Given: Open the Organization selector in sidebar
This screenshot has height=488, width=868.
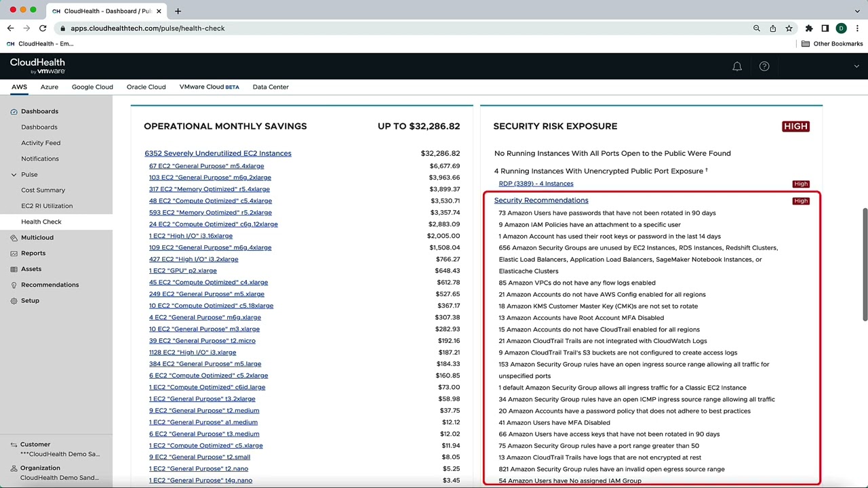Looking at the screenshot, I should tap(56, 472).
